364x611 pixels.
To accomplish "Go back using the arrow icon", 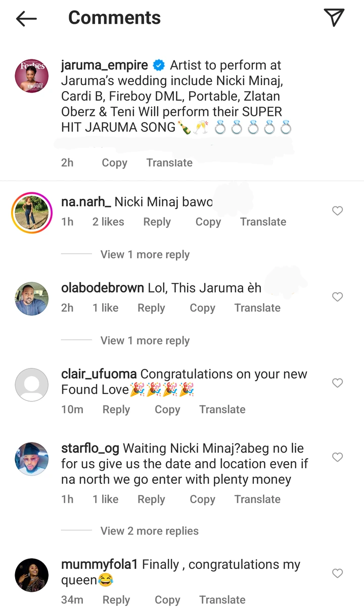I will tap(26, 19).
